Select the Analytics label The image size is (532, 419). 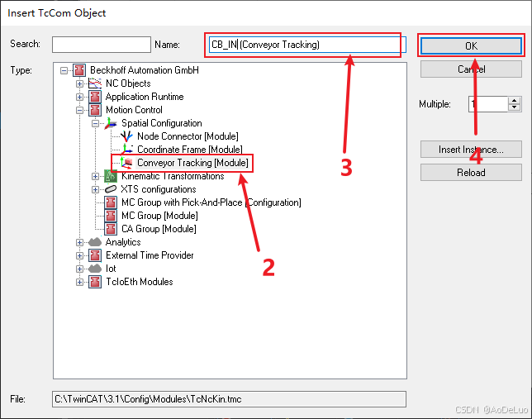[123, 242]
